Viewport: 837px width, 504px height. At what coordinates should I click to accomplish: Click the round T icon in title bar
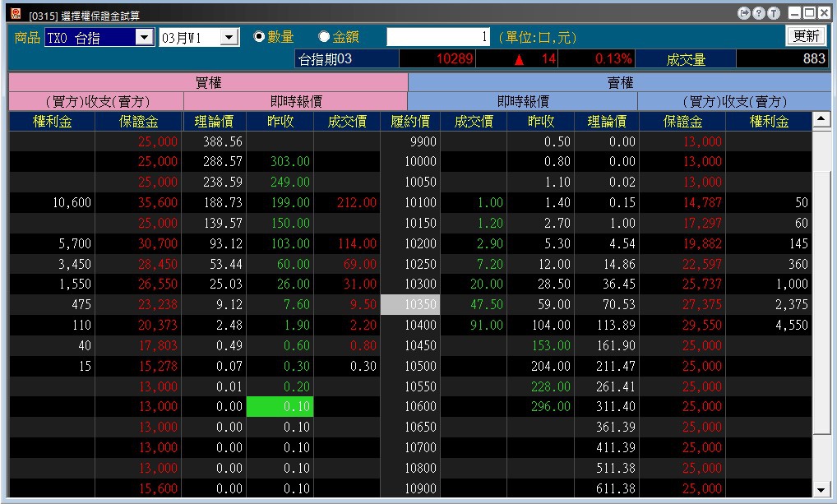[x=774, y=13]
